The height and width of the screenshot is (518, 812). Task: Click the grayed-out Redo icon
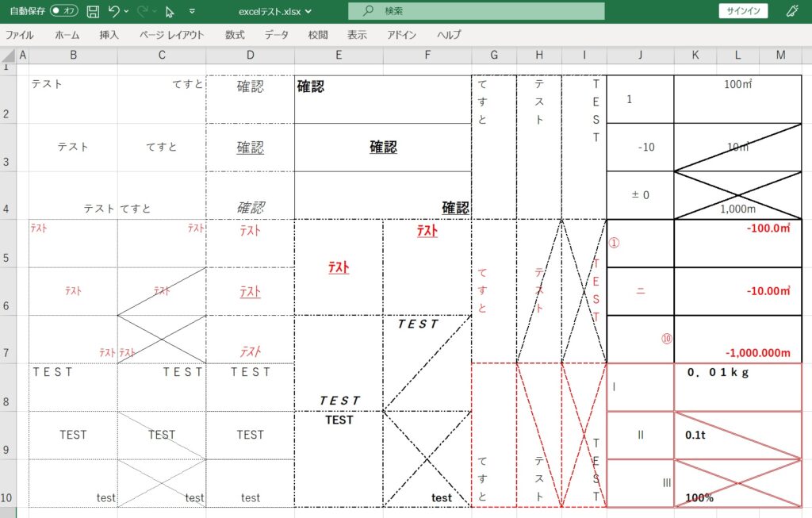tap(144, 11)
